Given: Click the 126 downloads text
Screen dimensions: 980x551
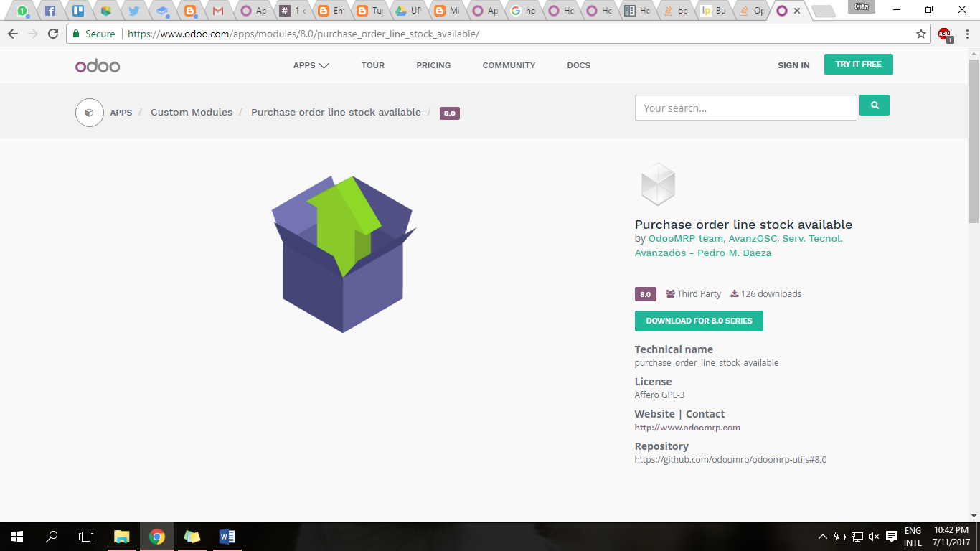Looking at the screenshot, I should [x=771, y=294].
